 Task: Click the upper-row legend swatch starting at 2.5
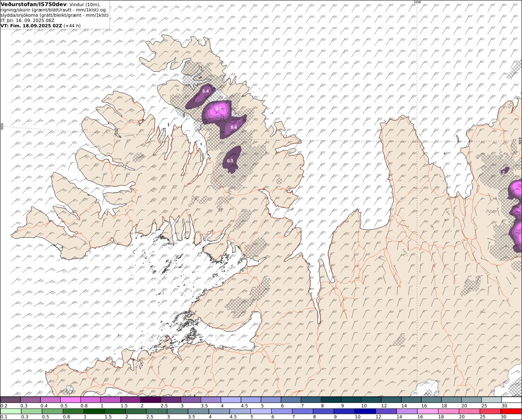click(x=170, y=400)
